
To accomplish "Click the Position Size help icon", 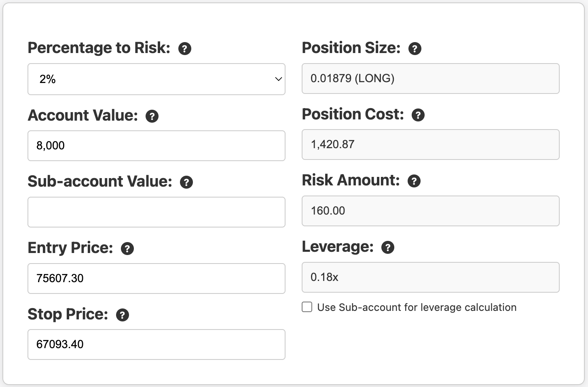I will coord(415,49).
